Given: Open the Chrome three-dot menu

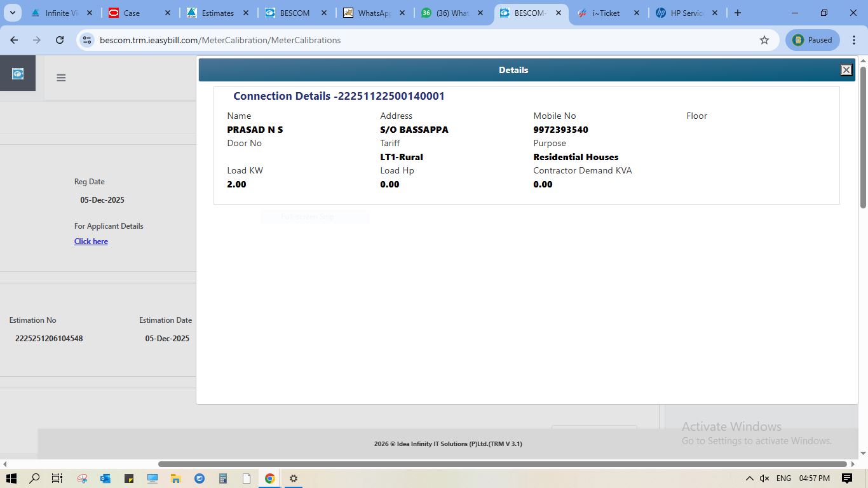Looking at the screenshot, I should click(x=854, y=40).
